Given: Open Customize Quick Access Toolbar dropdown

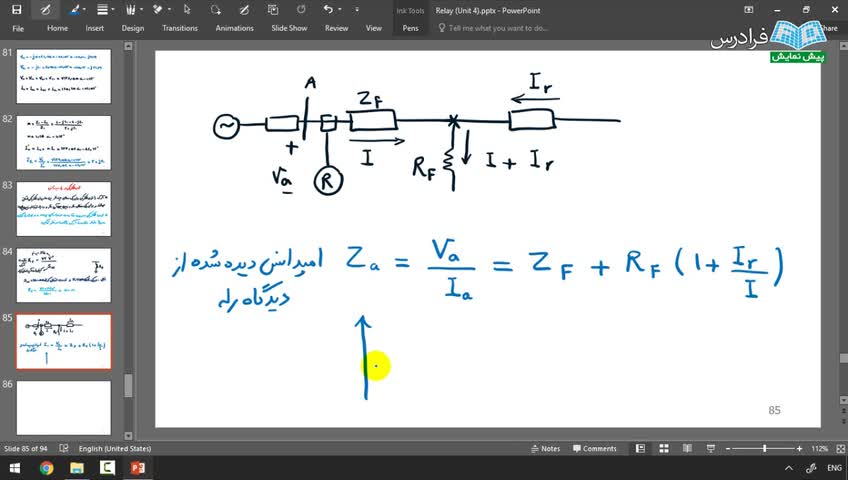Looking at the screenshot, I should [356, 10].
